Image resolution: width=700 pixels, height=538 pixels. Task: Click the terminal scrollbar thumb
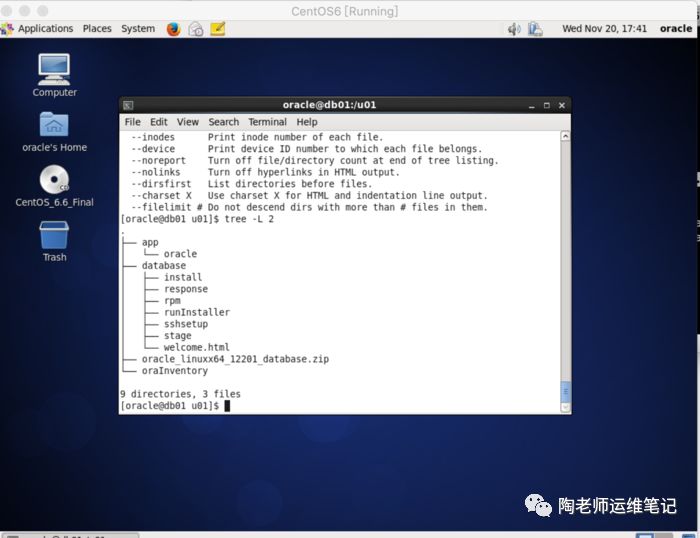click(x=565, y=392)
